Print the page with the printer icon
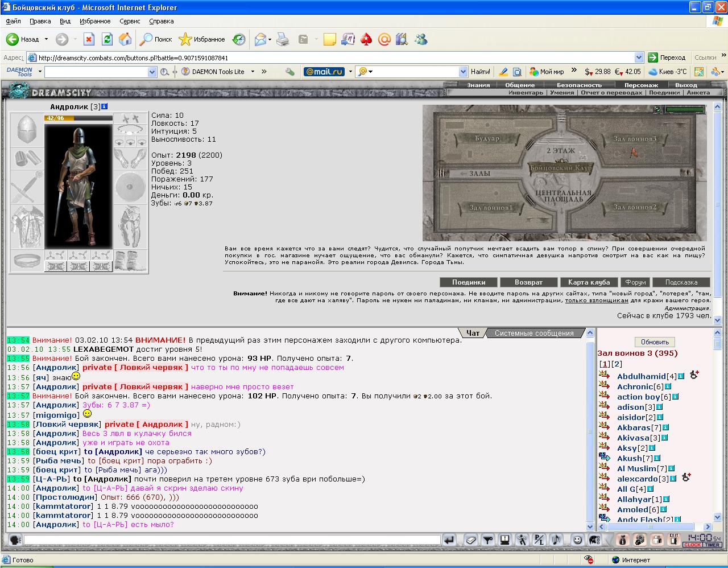This screenshot has width=728, height=568. [283, 39]
